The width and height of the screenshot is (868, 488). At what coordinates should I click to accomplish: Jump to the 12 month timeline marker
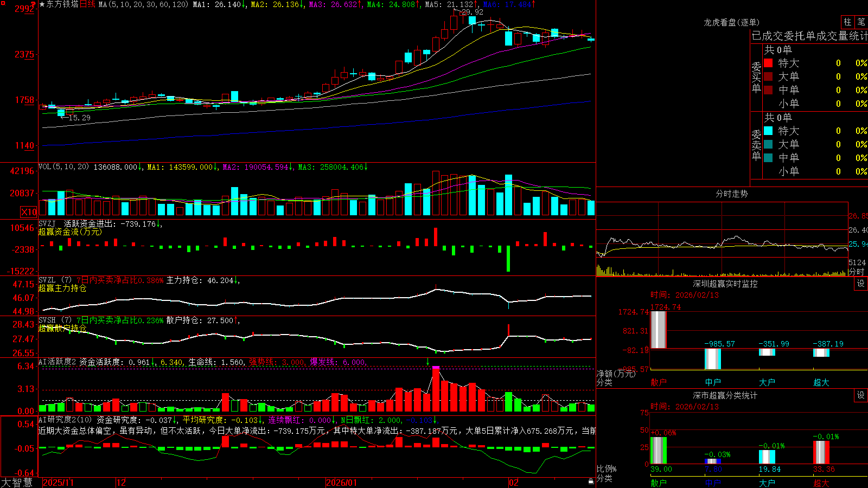point(122,483)
